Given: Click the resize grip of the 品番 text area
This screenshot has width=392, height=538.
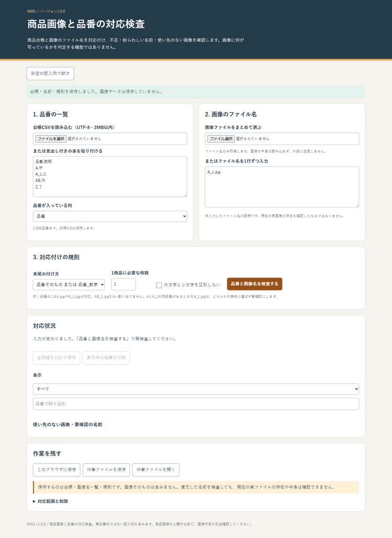Looking at the screenshot, I should 185,195.
